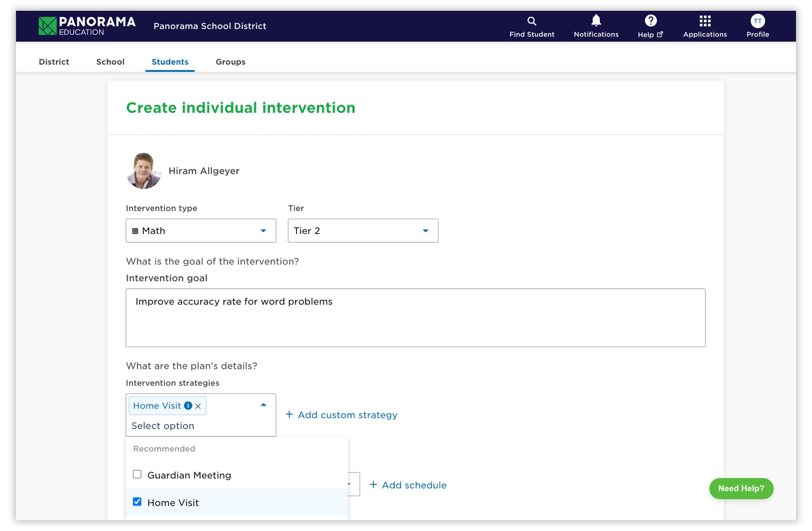Open the Profile avatar TT
Screen dimensions: 812x531
(x=758, y=21)
